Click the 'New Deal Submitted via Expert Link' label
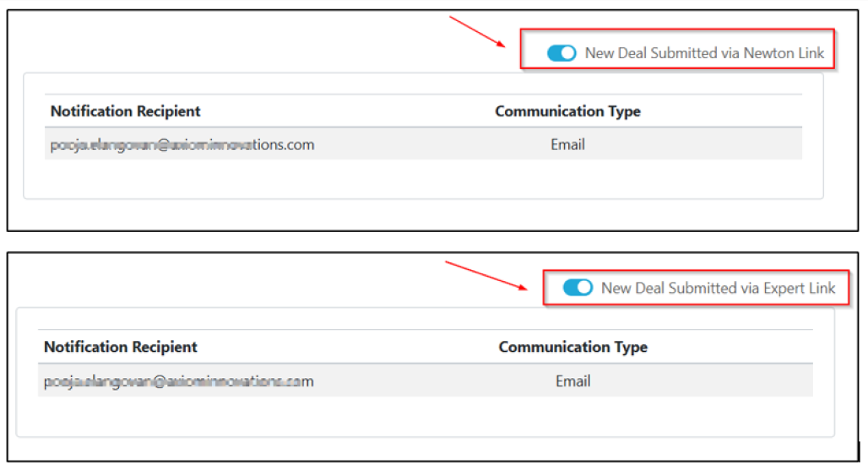Viewport: 868px width, 470px height. click(718, 288)
